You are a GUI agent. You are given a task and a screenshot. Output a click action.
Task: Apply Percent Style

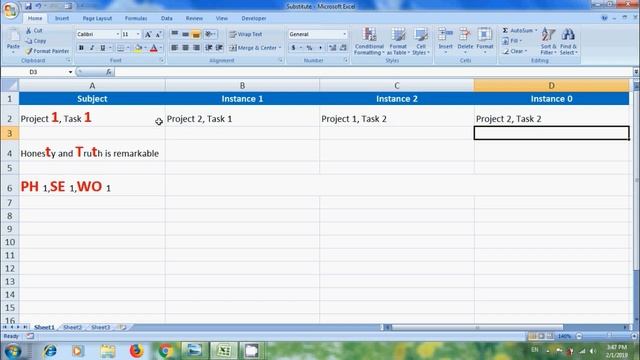[x=309, y=48]
